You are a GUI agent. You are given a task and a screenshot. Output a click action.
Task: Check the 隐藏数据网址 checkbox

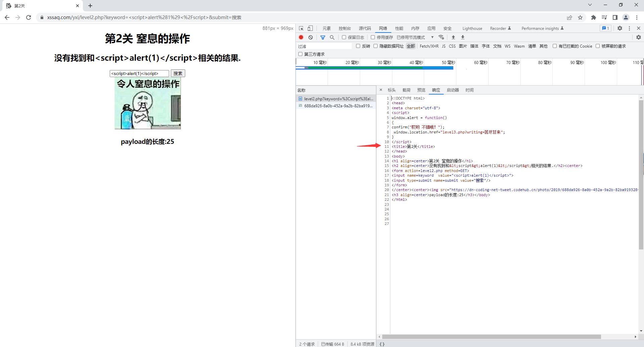pos(376,46)
